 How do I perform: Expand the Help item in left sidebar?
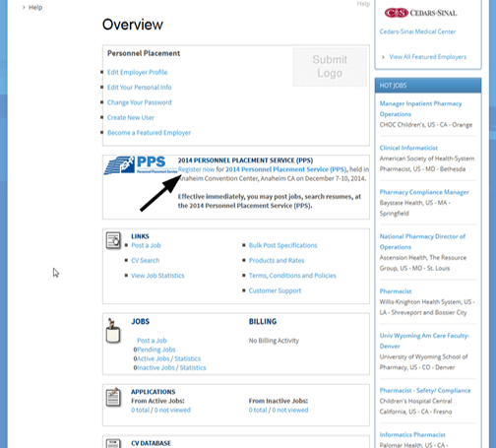32,7
